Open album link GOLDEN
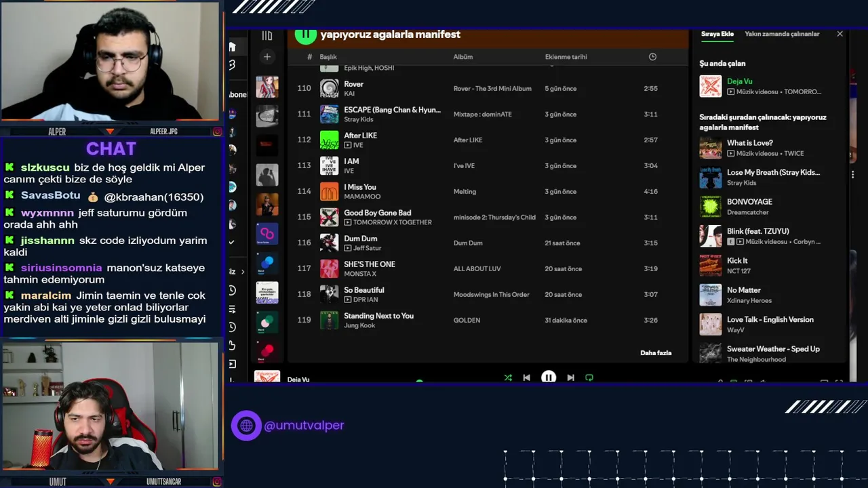 pyautogui.click(x=467, y=320)
